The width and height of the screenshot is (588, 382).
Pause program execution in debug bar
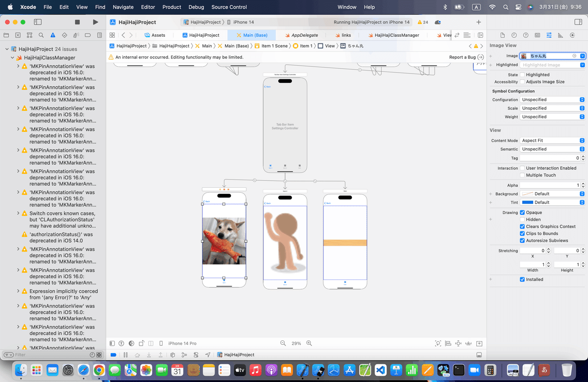point(125,355)
